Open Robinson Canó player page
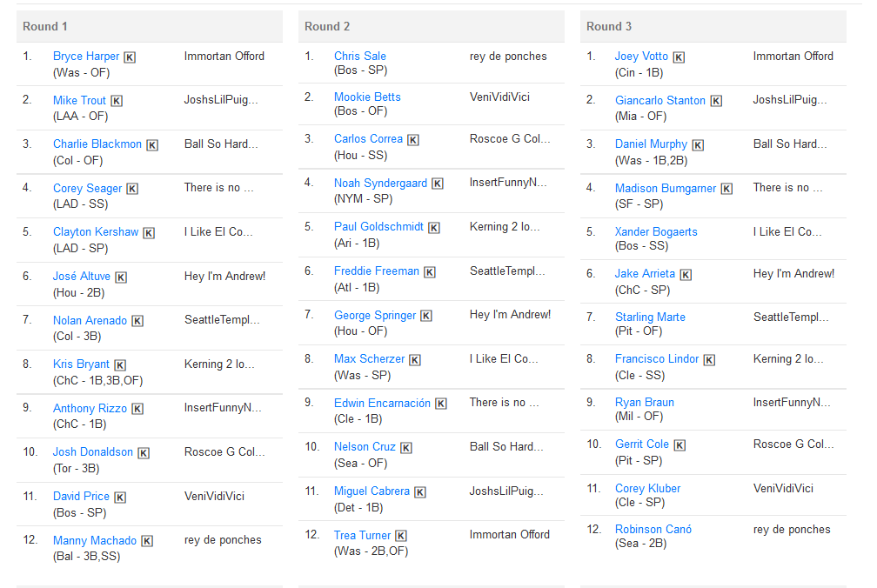This screenshot has height=588, width=877. (653, 529)
